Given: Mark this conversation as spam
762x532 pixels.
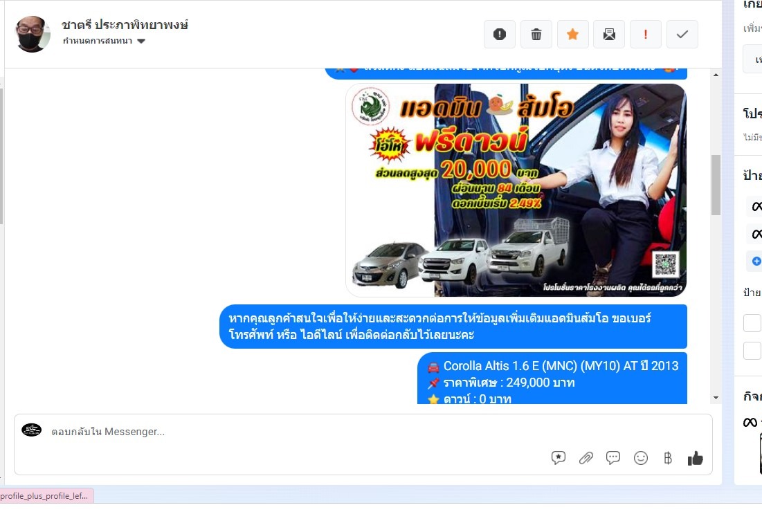Looking at the screenshot, I should [500, 35].
